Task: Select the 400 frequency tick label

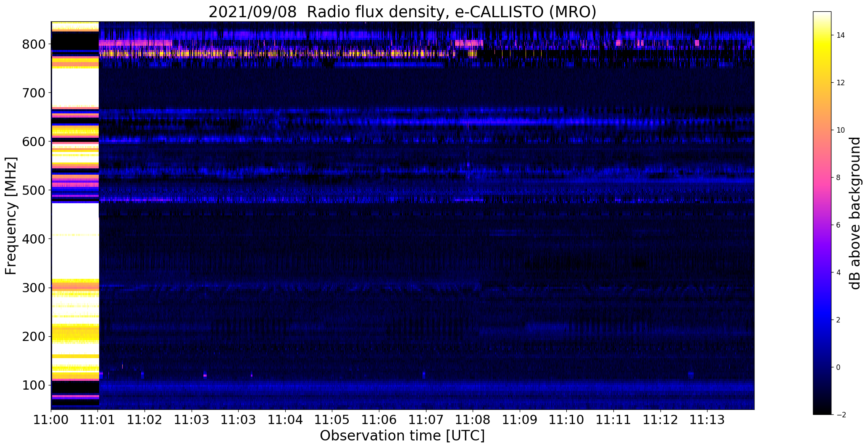Action: [x=34, y=239]
